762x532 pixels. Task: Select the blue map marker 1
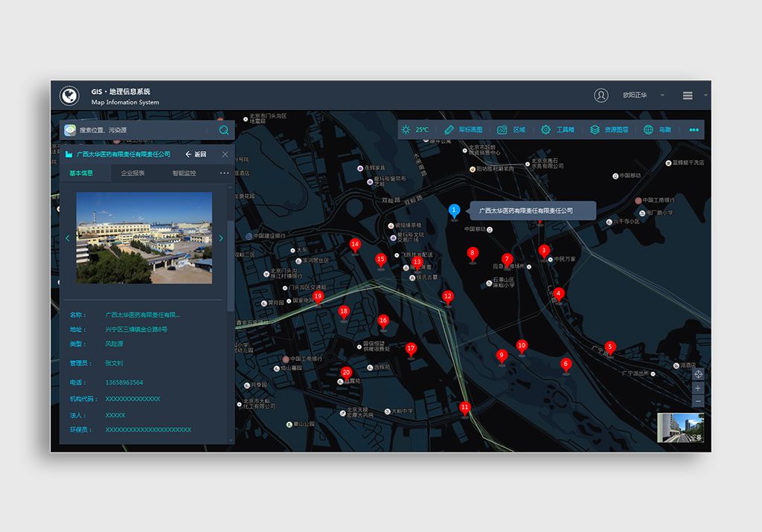tap(454, 211)
